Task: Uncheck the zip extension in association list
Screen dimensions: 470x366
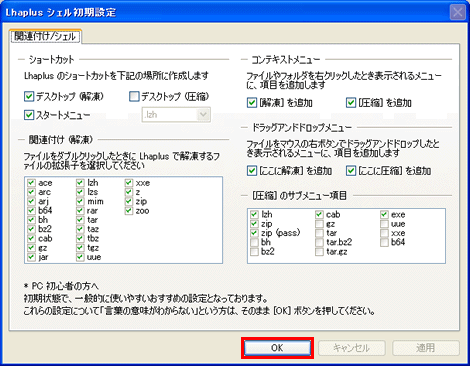Action: [x=129, y=201]
